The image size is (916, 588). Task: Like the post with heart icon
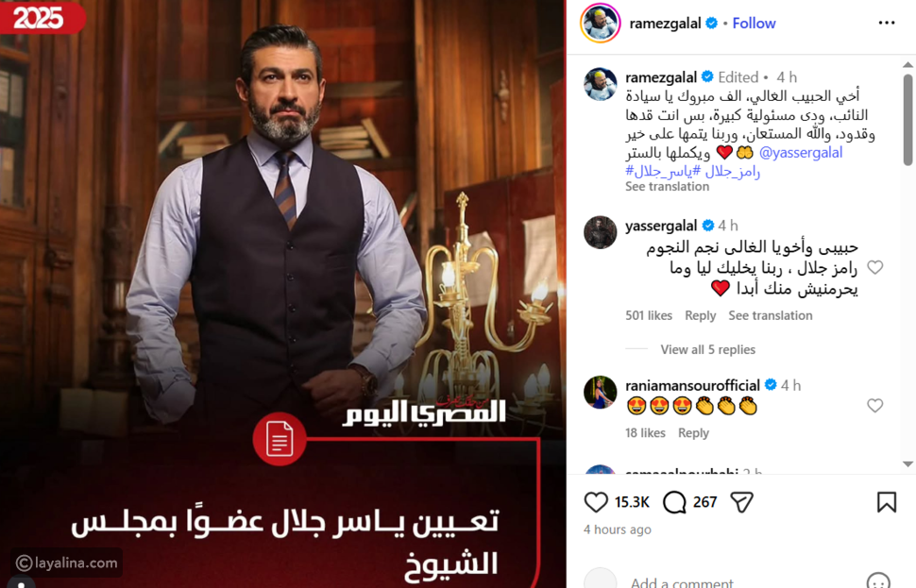tap(596, 502)
